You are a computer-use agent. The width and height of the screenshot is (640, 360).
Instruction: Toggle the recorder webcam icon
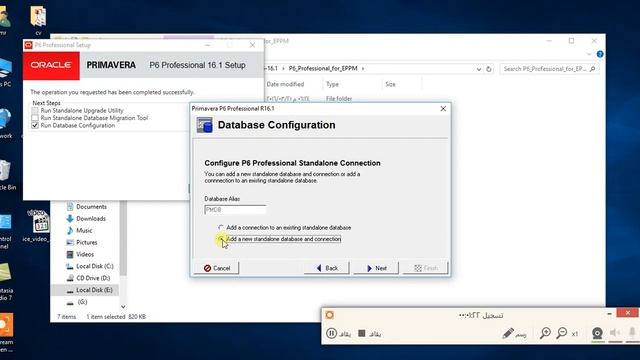tap(597, 333)
